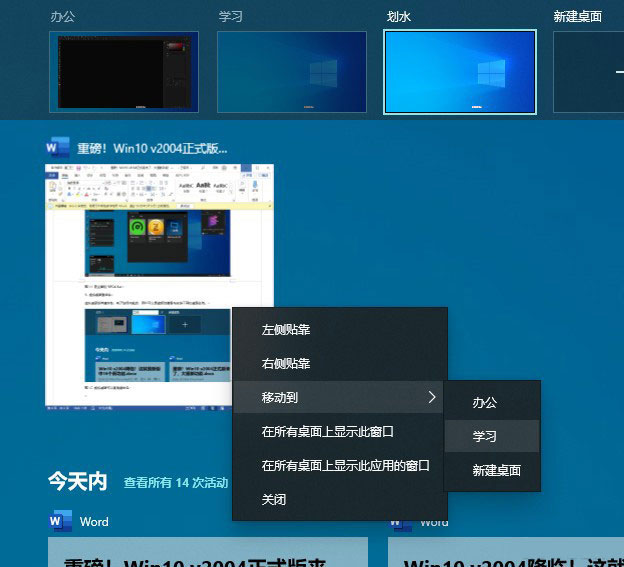
Task: Choose 右侧贴靠 from the context menu
Action: [286, 364]
